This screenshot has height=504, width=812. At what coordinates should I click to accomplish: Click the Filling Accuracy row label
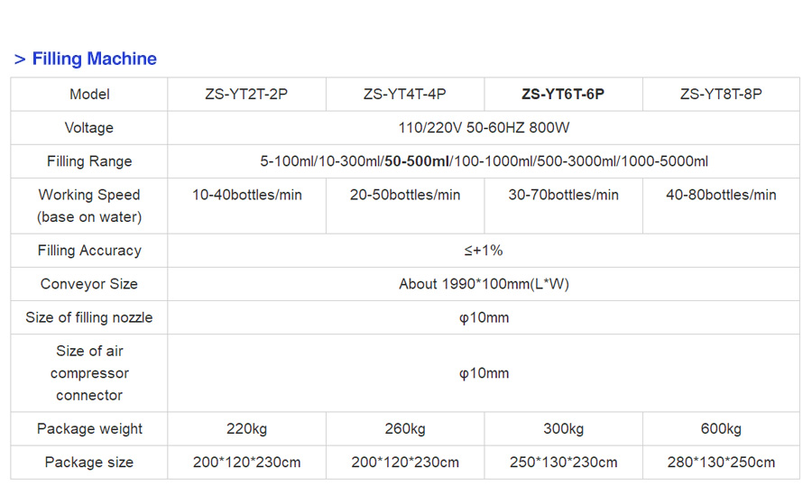pos(89,251)
